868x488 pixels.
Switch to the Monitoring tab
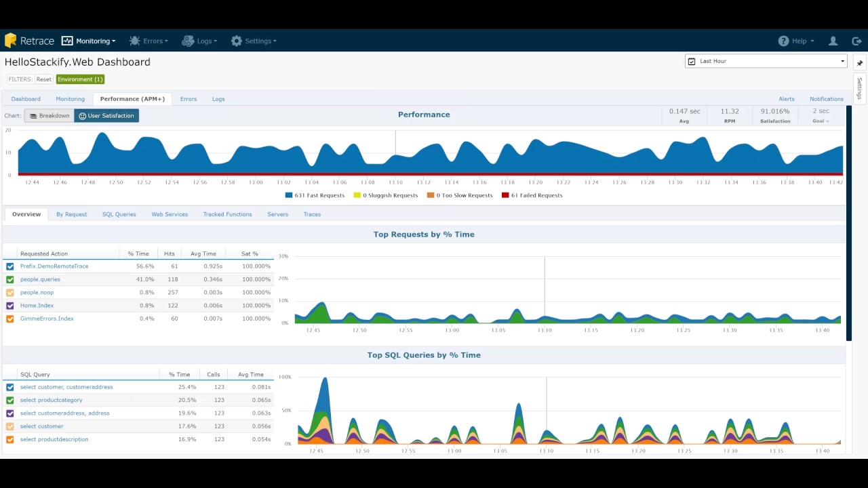pyautogui.click(x=71, y=99)
